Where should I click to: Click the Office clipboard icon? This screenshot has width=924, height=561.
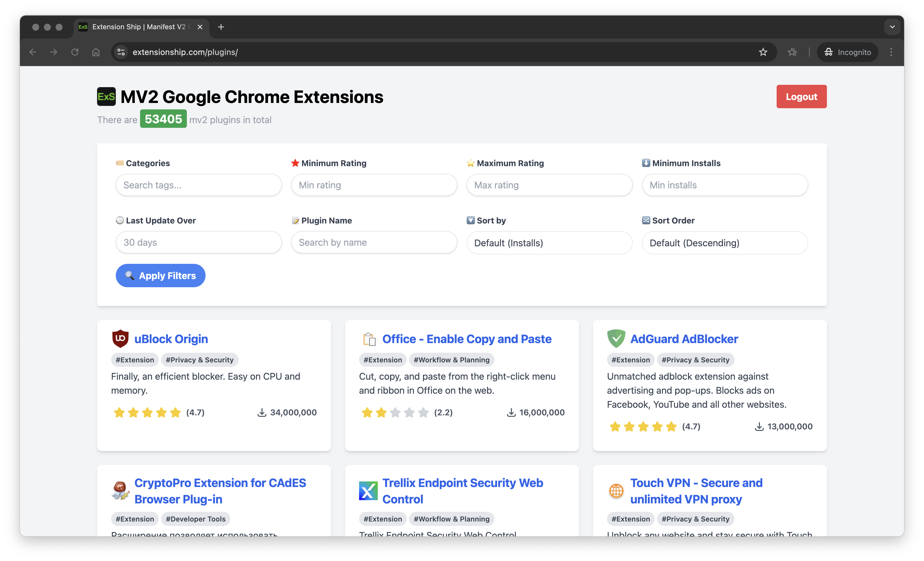[x=369, y=339]
